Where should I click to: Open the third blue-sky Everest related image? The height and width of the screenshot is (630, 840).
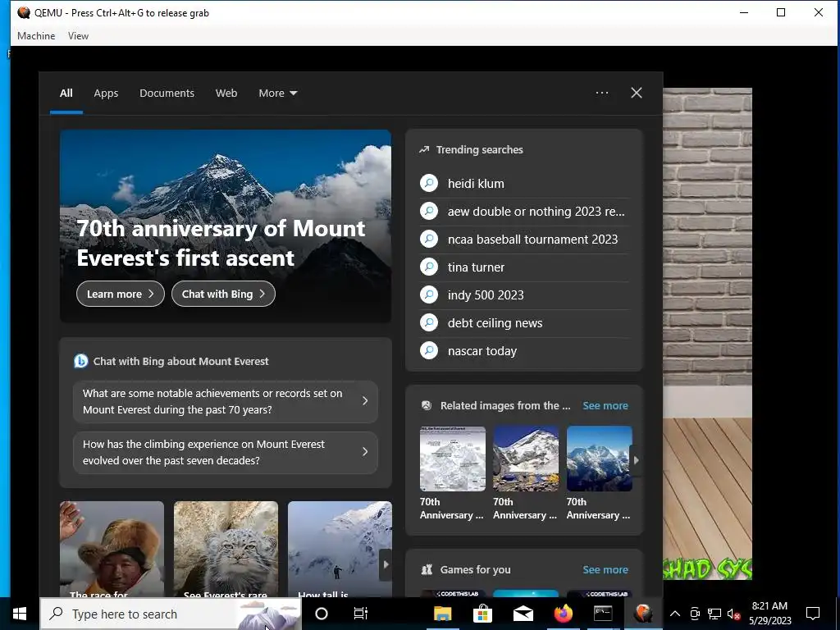599,459
